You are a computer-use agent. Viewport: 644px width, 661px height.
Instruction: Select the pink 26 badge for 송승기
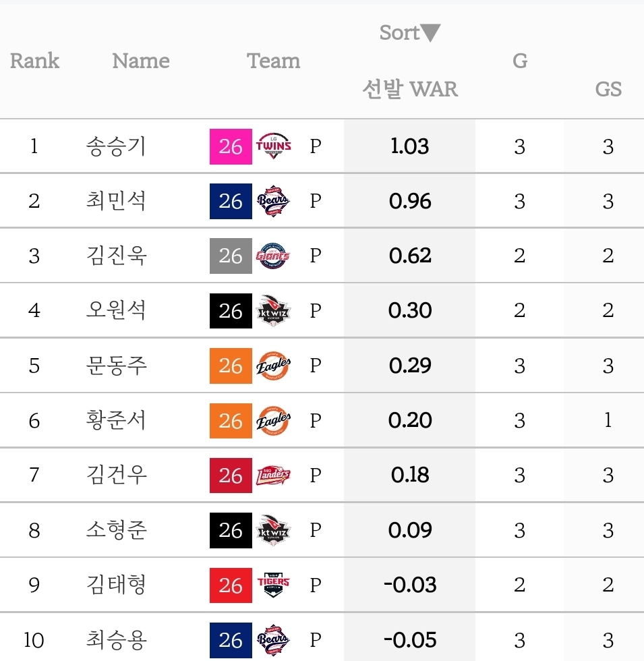[231, 146]
